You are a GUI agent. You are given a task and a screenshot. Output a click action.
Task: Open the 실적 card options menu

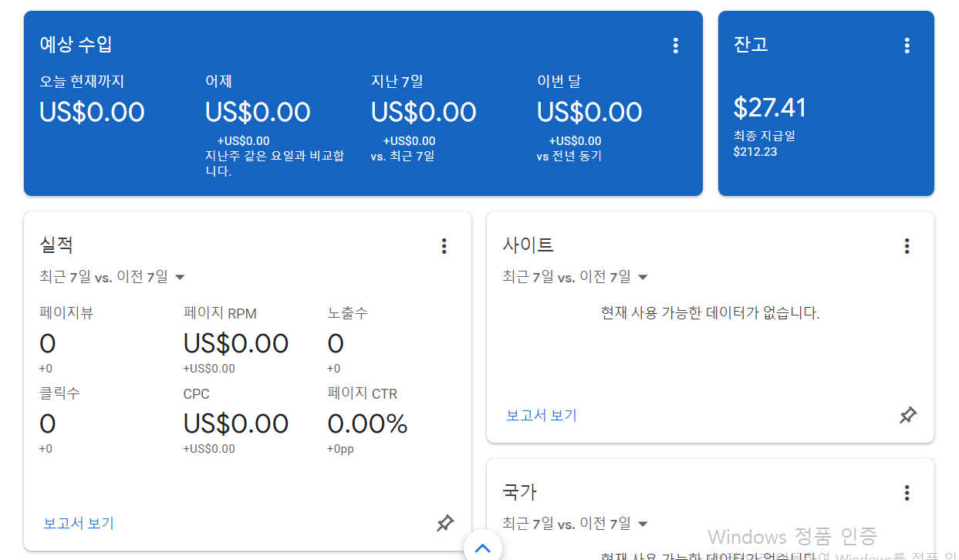pyautogui.click(x=444, y=245)
